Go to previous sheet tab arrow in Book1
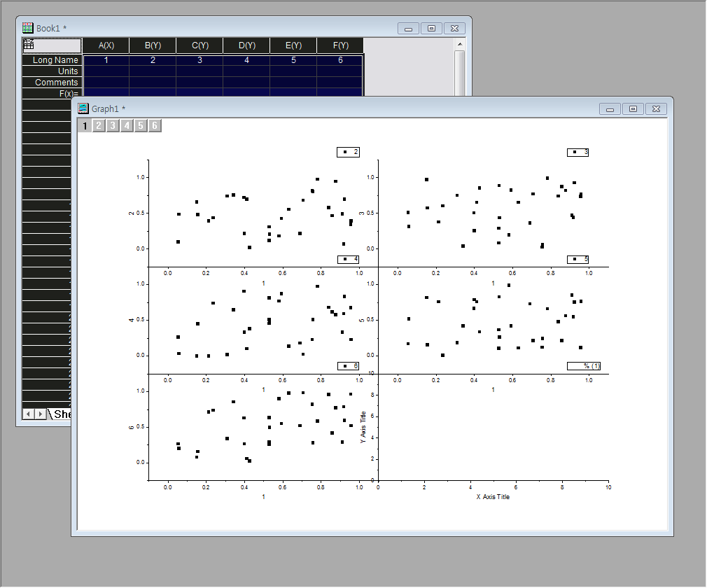Image resolution: width=707 pixels, height=588 pixels. tap(29, 414)
